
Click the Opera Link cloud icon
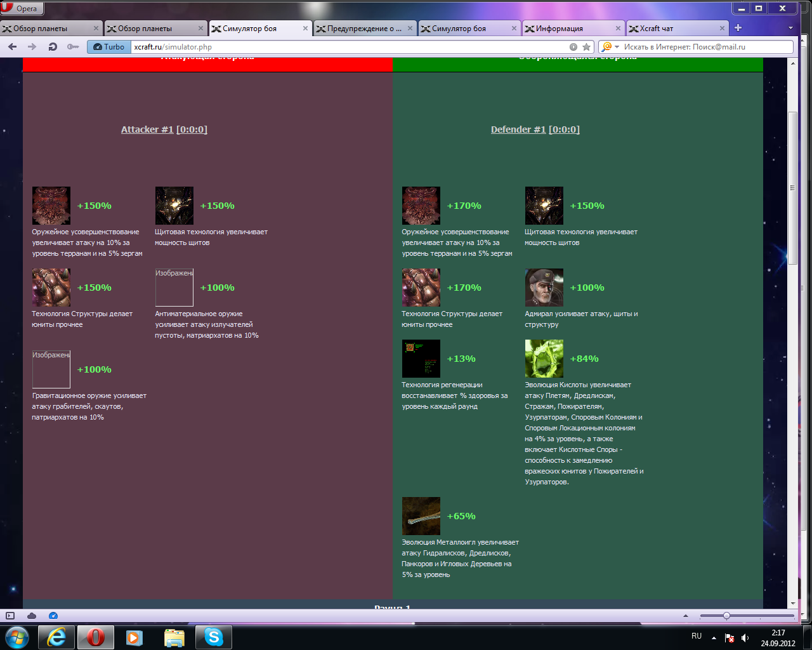32,616
